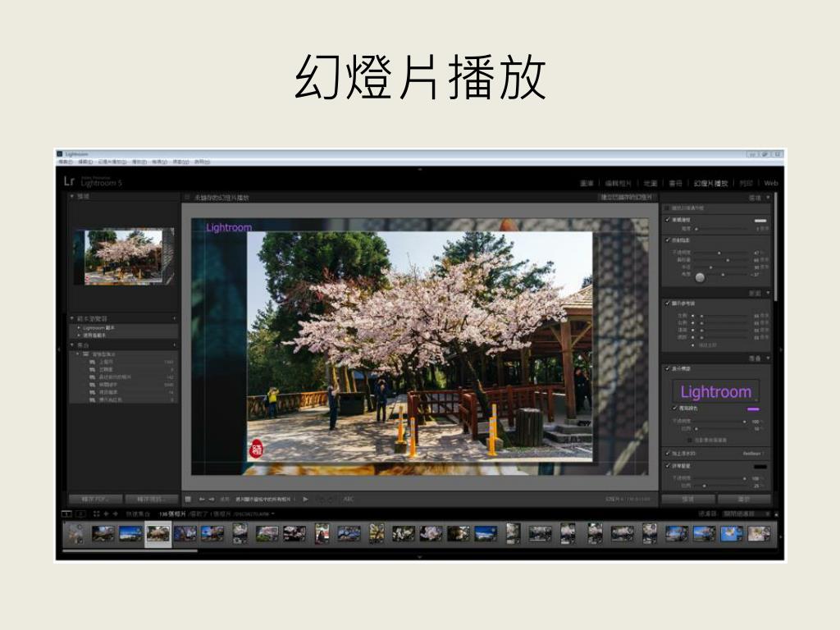Toggle the Stroke Border checkbox
This screenshot has height=630, width=840.
[667, 220]
